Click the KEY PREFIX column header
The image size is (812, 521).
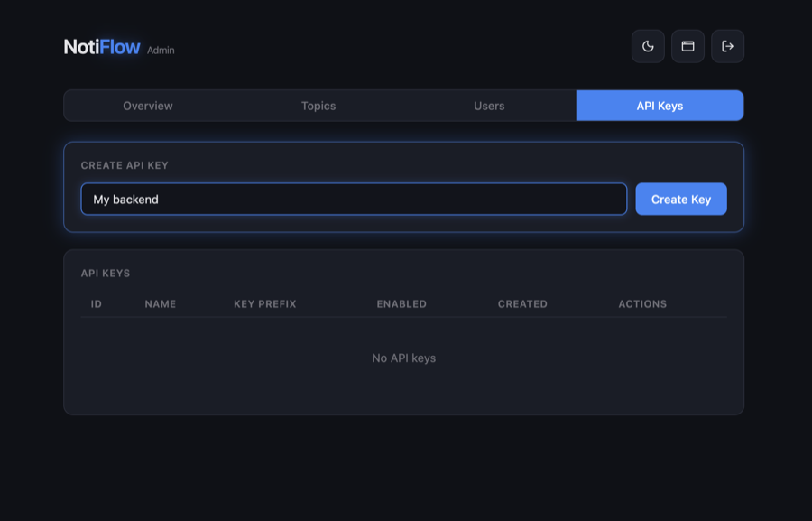(x=265, y=303)
